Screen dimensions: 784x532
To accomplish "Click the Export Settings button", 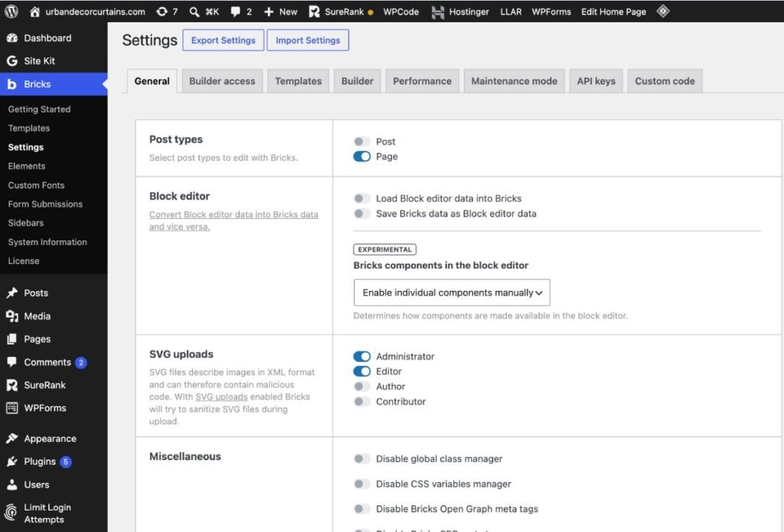I will pos(223,40).
